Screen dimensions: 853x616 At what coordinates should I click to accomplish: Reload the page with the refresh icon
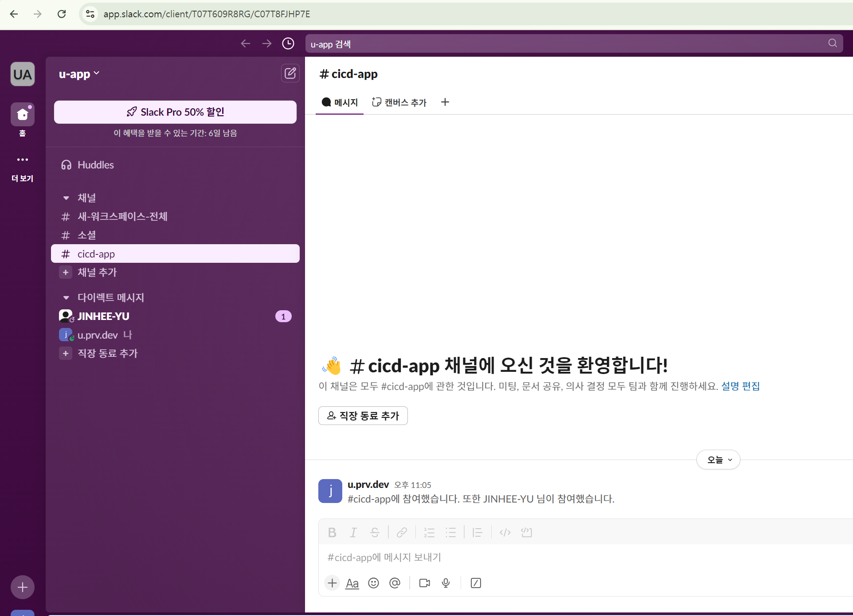62,14
